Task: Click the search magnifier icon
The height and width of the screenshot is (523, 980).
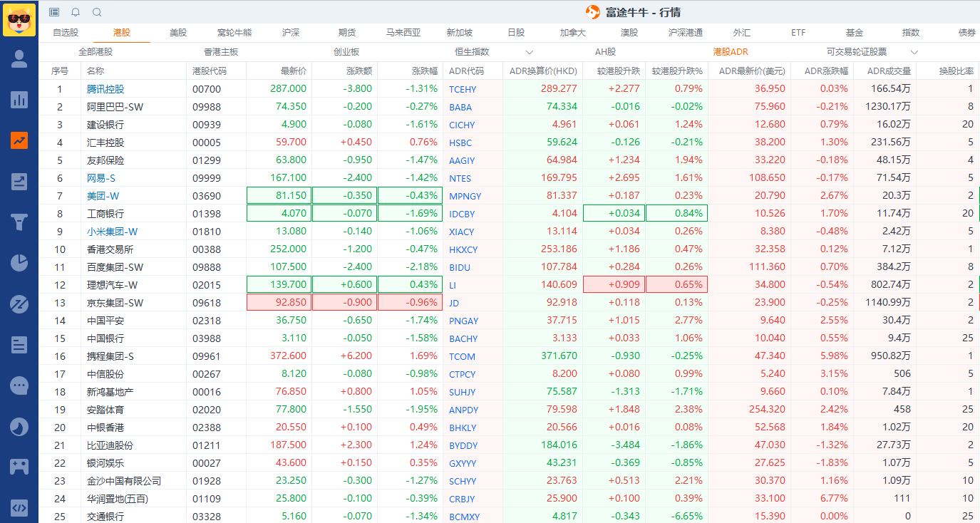Action: coord(97,12)
